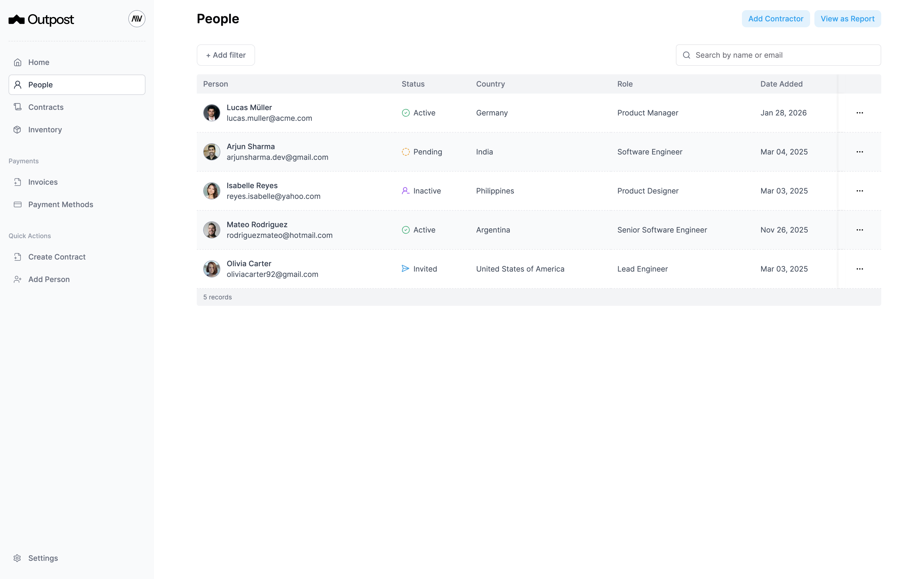This screenshot has height=579, width=924.
Task: Expand the actions menu for Olivia Carter
Action: (x=859, y=269)
